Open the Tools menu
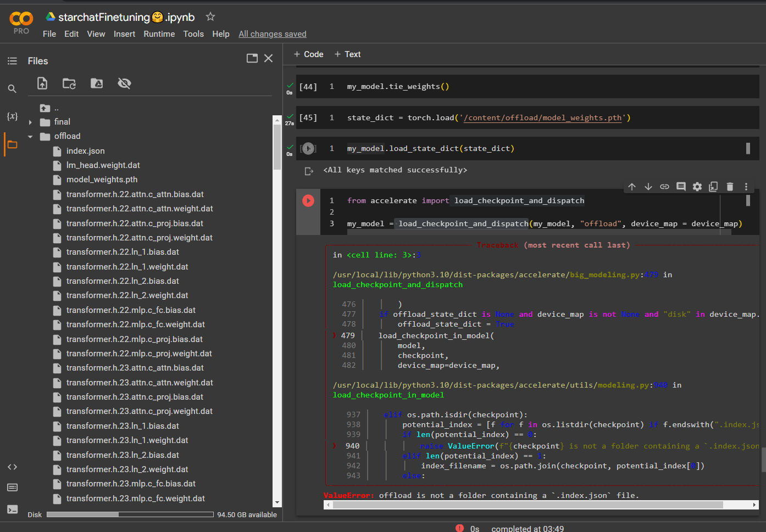This screenshot has width=766, height=532. coord(193,34)
